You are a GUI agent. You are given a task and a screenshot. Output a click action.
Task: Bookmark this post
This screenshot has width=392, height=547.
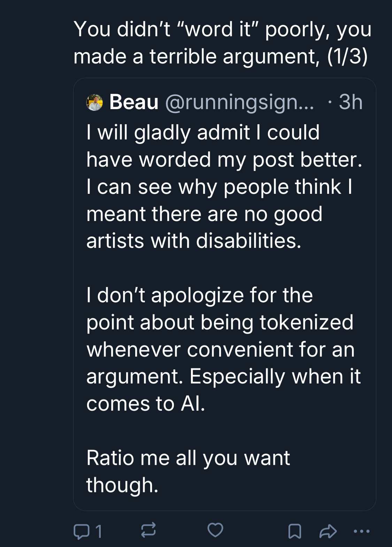[x=295, y=531]
